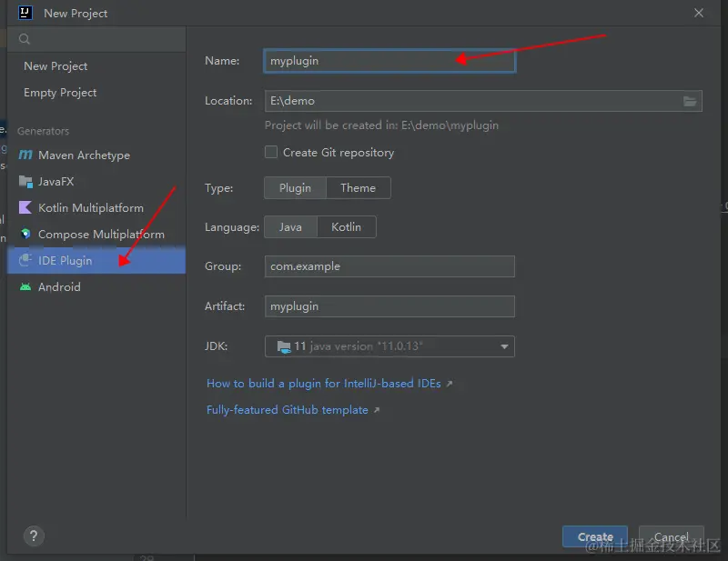Close the New Project dialog
728x561 pixels.
tap(699, 13)
